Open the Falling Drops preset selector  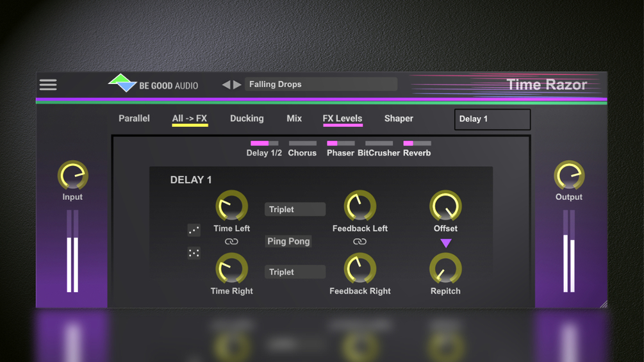click(321, 84)
